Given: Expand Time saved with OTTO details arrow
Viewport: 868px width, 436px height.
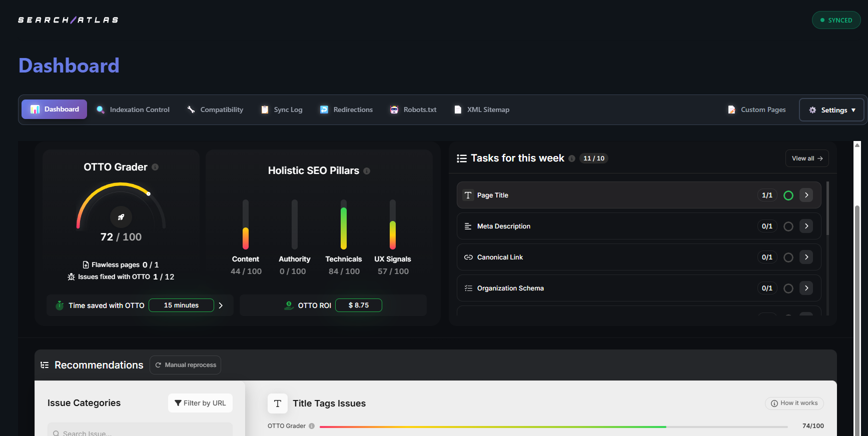Looking at the screenshot, I should tap(221, 305).
